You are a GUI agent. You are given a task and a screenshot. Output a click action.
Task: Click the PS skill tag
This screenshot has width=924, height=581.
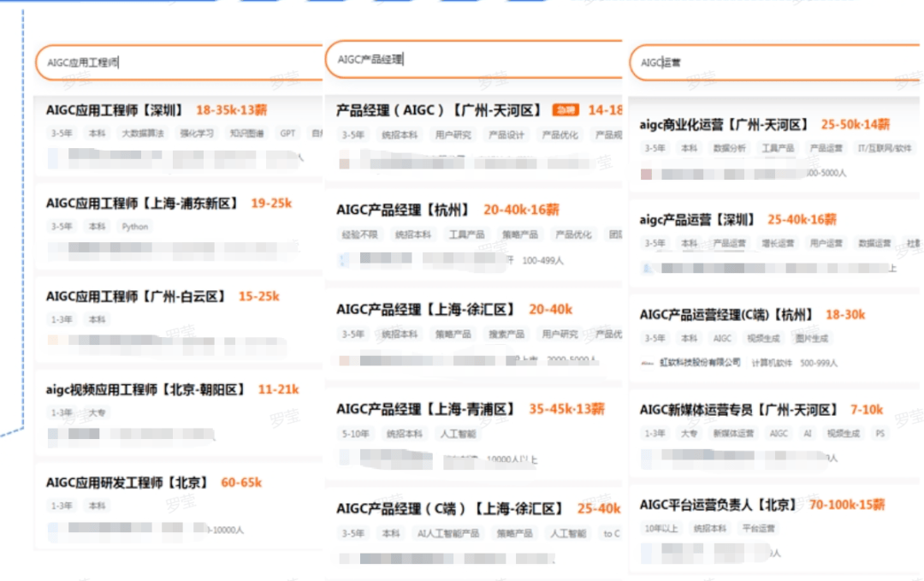click(880, 434)
